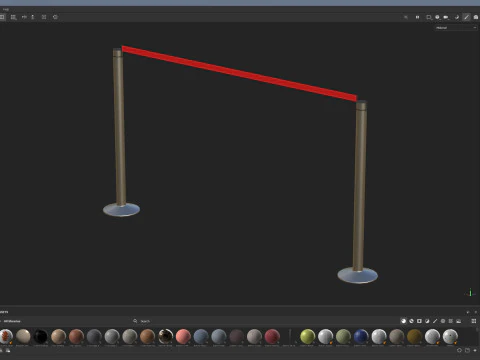
Task: Click the axis gizmo in viewport corner
Action: pyautogui.click(x=470, y=293)
